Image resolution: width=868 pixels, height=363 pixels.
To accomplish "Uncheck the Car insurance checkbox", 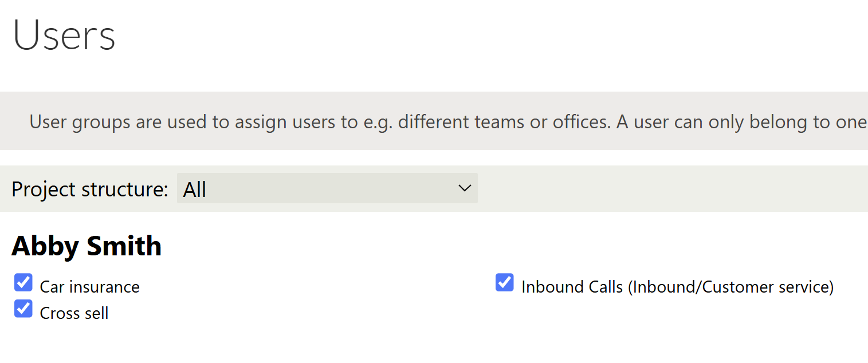I will click(23, 282).
